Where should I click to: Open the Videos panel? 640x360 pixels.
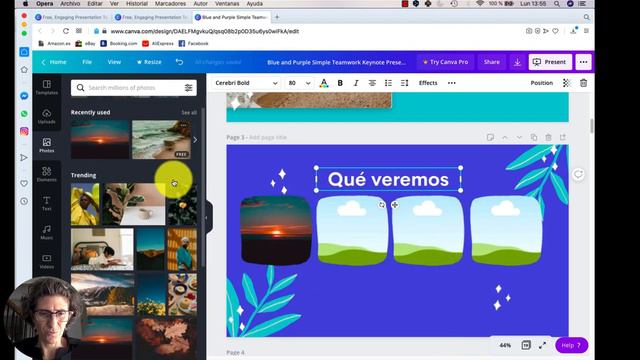[47, 261]
